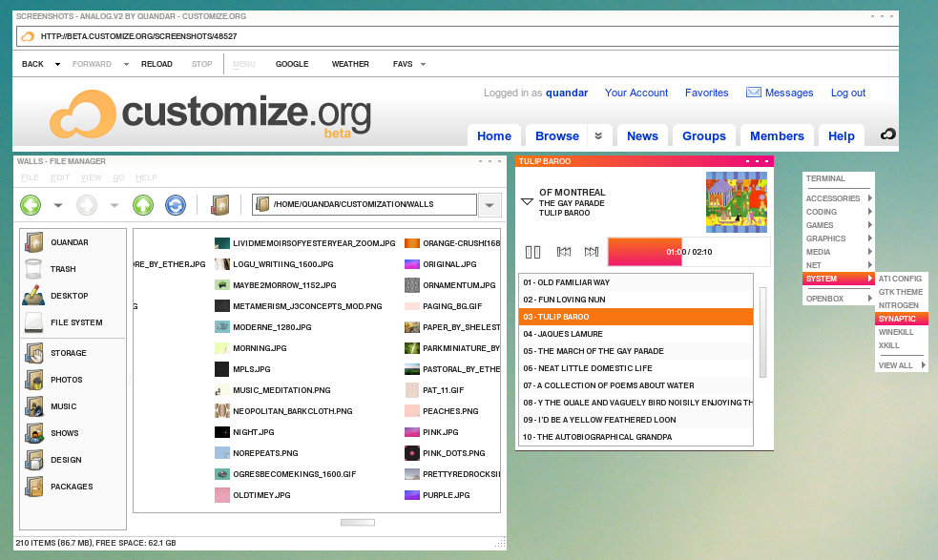The width and height of the screenshot is (938, 560).
Task: Click the album cover art thumbnail
Action: pos(737,202)
